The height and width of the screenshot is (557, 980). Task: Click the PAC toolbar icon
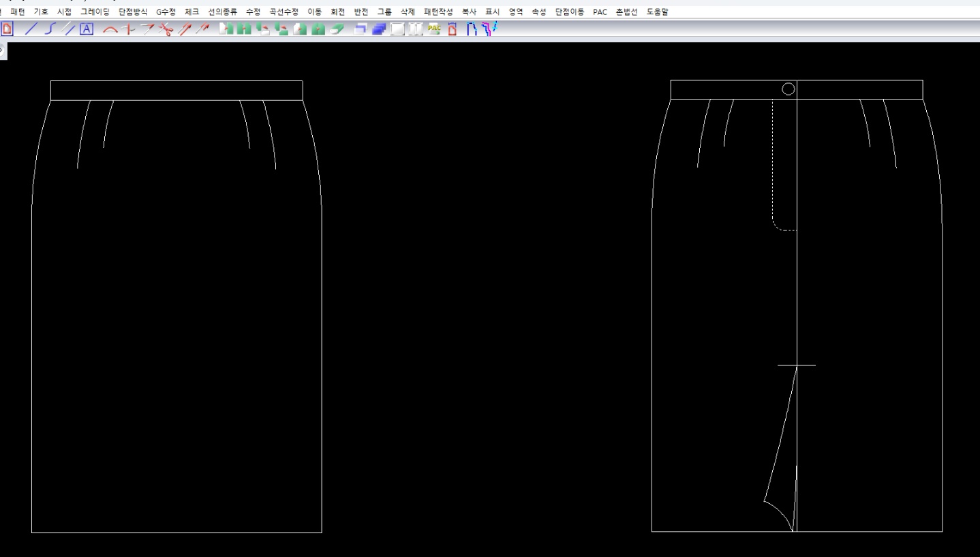(x=434, y=29)
